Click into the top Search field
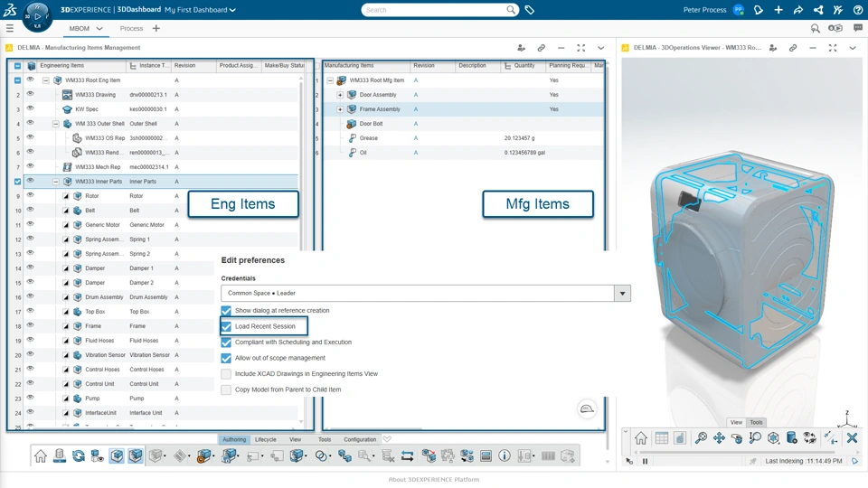 [435, 10]
